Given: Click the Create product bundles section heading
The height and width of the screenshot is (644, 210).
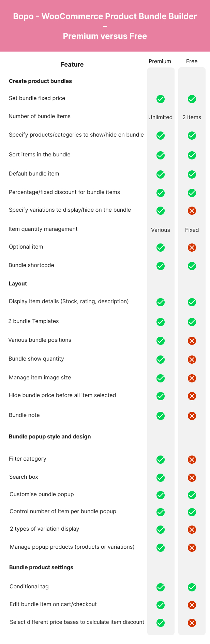Looking at the screenshot, I should pyautogui.click(x=40, y=81).
